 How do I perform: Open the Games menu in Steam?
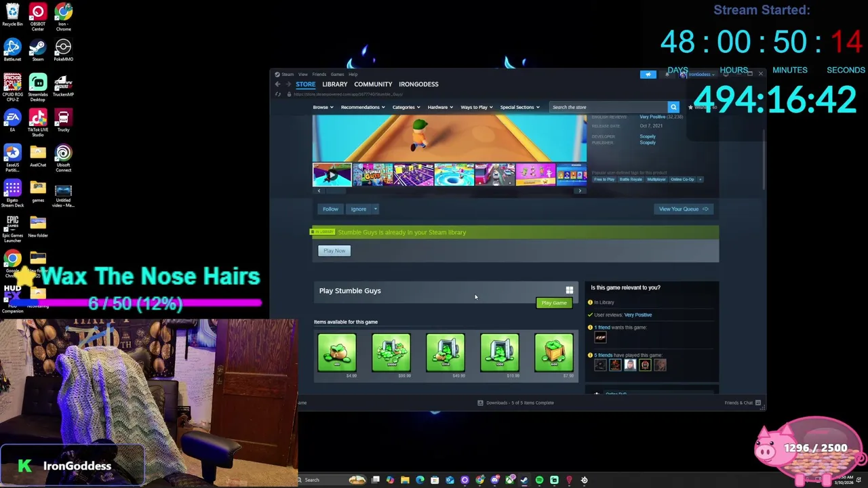point(337,74)
